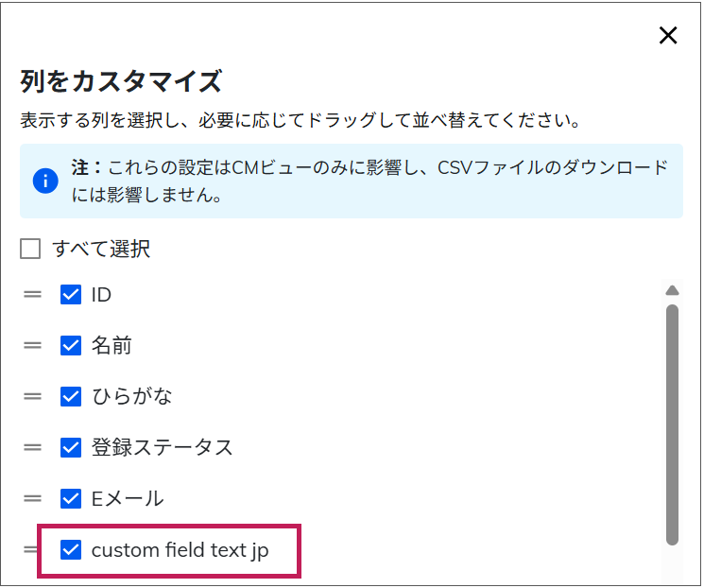Uncheck the ID column checkbox
This screenshot has height=588, width=704.
coord(71,295)
